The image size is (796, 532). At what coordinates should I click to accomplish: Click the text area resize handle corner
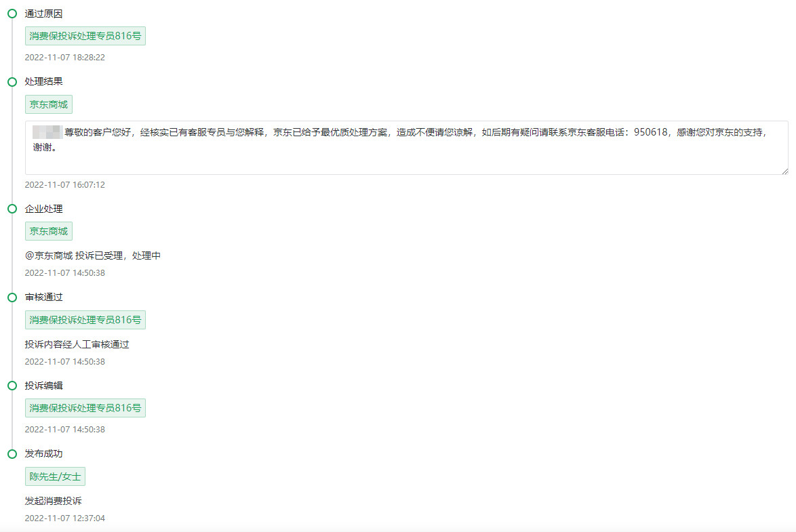785,171
